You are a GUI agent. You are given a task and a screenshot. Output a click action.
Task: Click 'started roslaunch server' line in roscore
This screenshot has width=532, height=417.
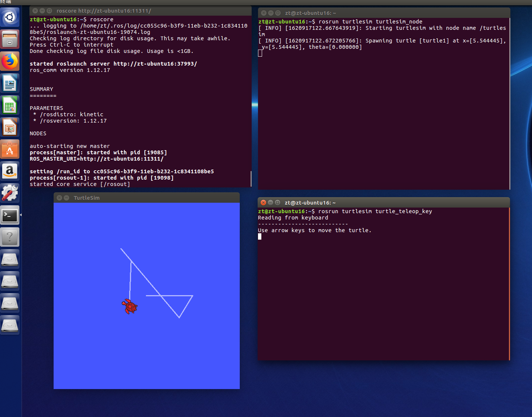[x=113, y=64]
